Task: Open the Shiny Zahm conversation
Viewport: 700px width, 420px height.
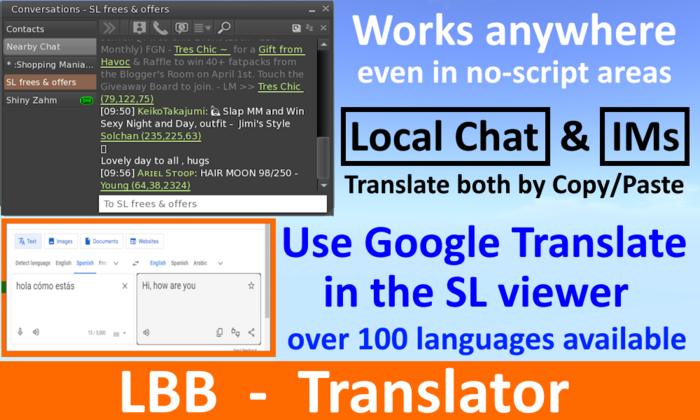Action: (x=49, y=100)
